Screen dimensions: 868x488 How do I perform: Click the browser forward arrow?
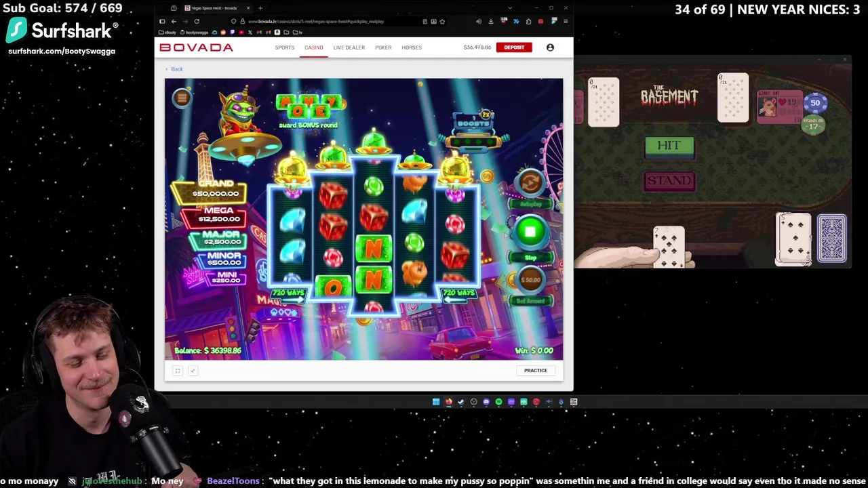pos(185,21)
